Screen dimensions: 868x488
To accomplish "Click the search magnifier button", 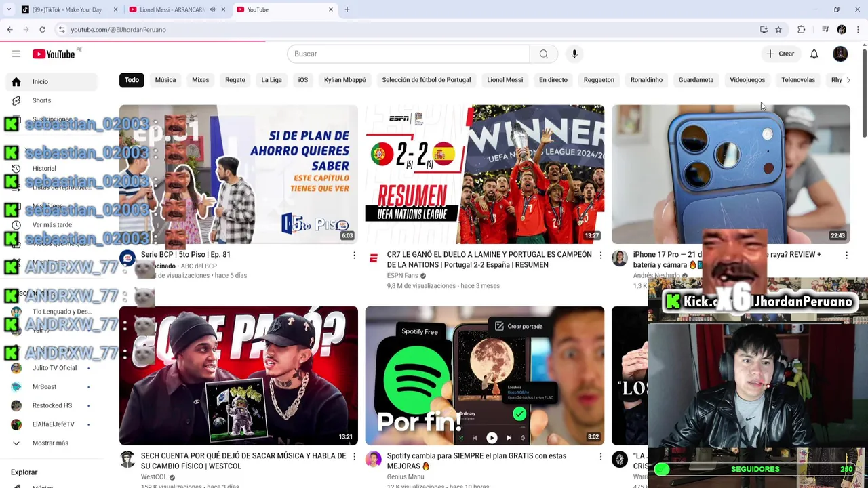I will [544, 54].
